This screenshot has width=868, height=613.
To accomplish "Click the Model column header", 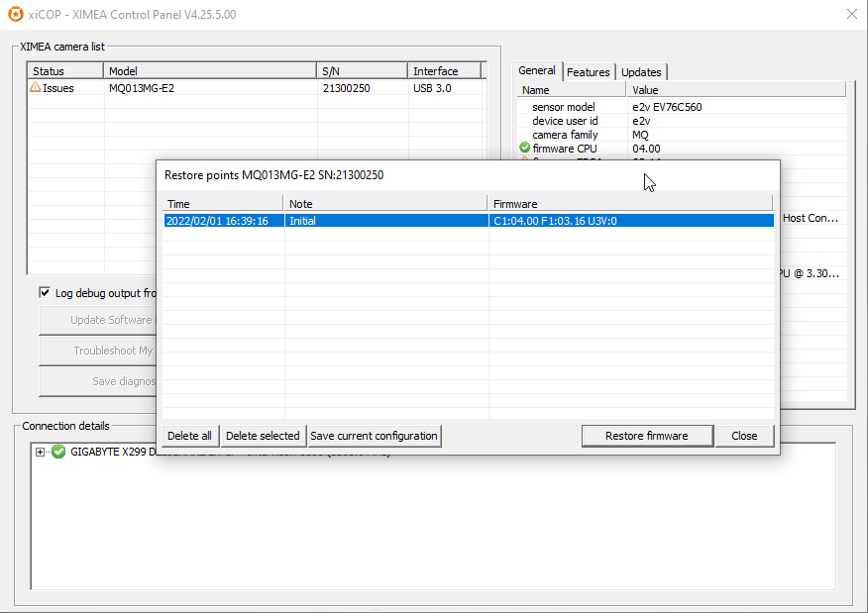I will point(210,71).
